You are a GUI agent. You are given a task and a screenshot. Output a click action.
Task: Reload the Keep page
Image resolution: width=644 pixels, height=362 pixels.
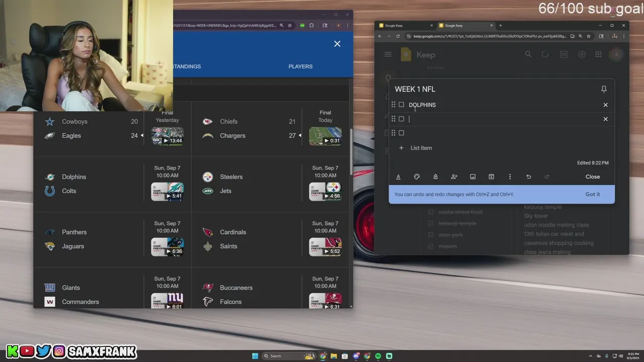[x=398, y=36]
